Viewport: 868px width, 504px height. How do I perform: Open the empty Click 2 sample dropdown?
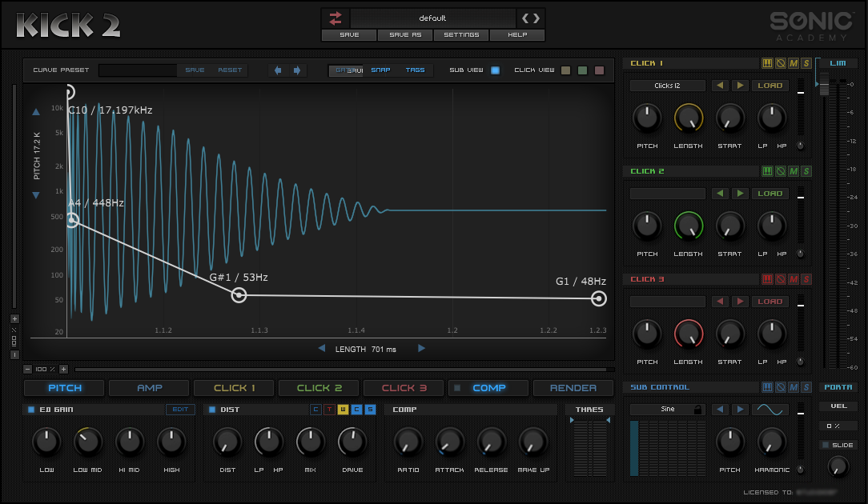tap(668, 194)
